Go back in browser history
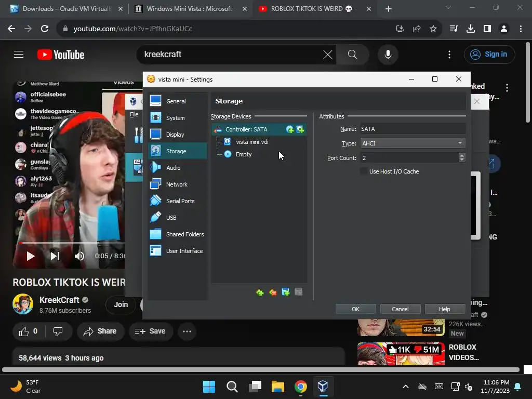 [11, 29]
